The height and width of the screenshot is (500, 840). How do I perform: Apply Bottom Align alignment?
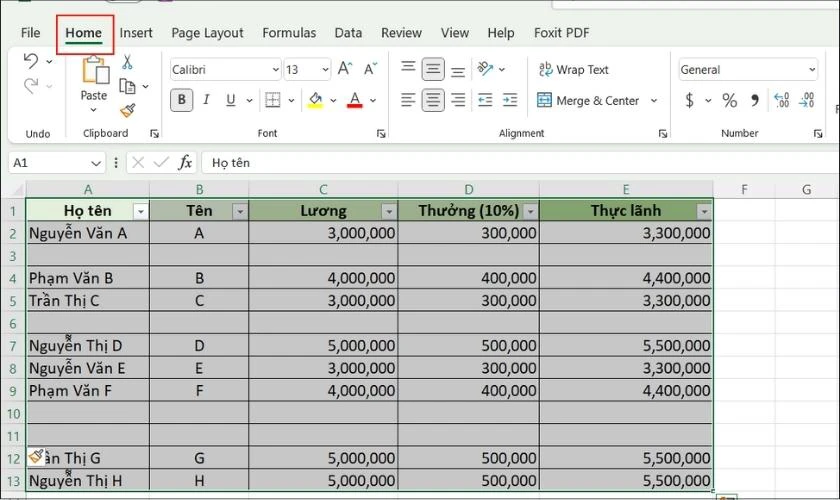458,71
